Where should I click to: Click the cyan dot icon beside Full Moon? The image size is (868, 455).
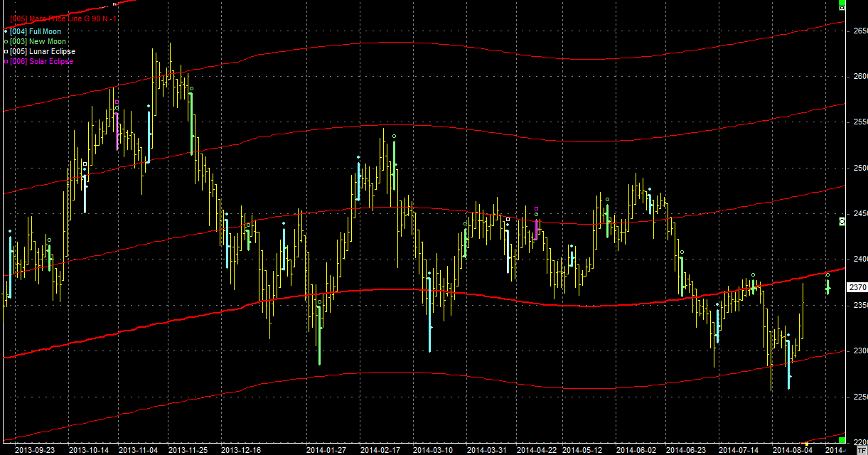6,31
